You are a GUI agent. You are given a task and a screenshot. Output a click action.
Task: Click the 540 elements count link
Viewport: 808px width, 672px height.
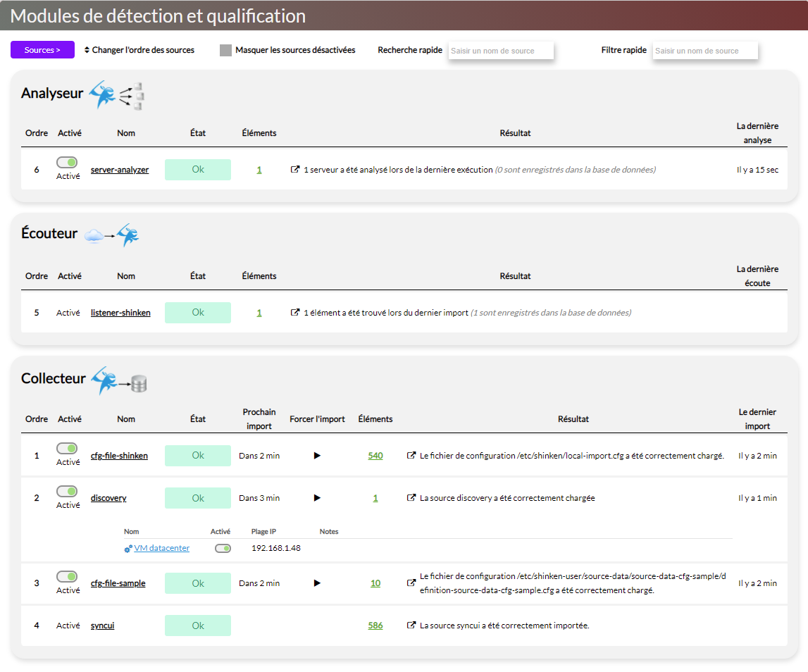(x=375, y=456)
